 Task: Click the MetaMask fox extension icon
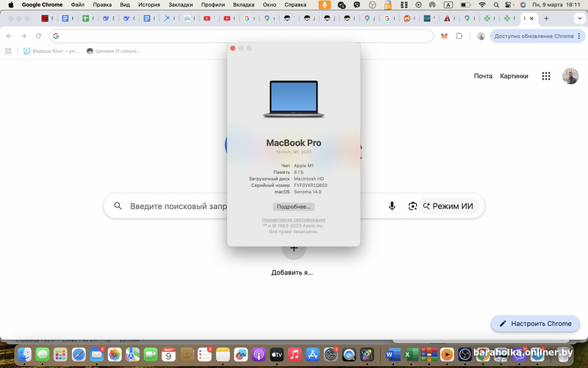[444, 35]
